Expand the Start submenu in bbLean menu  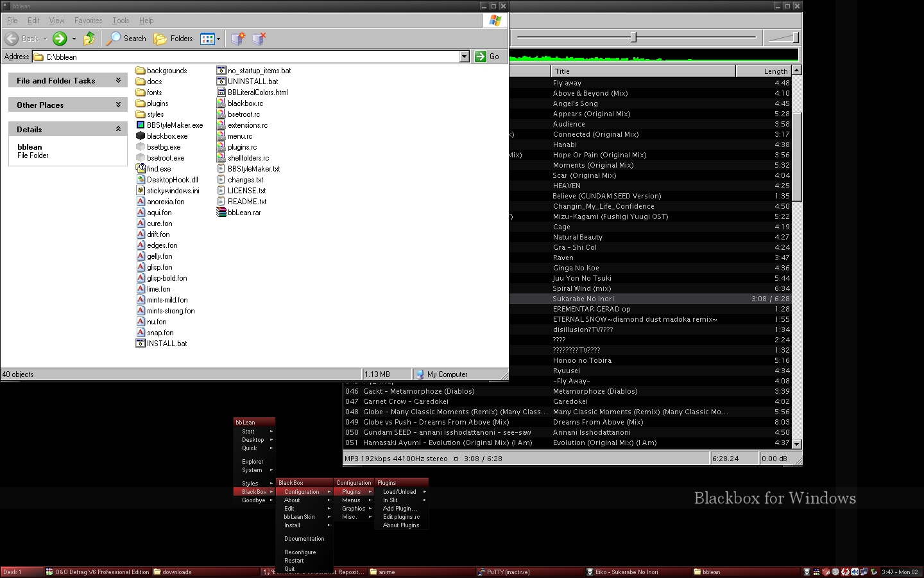[255, 432]
